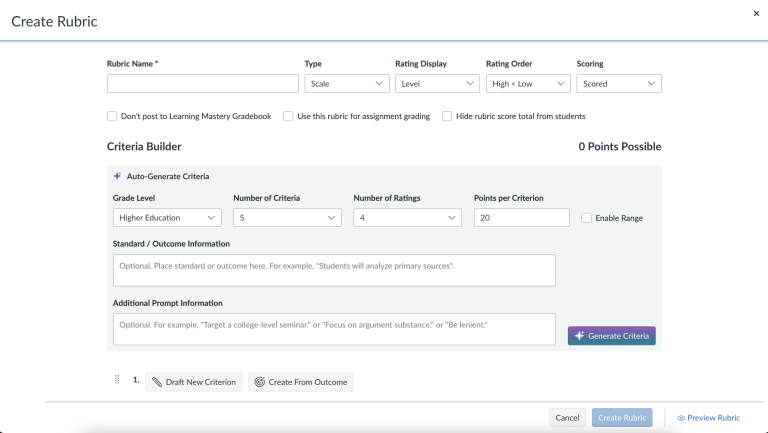Check Use this rubric for assignment grading
768x433 pixels.
click(288, 116)
